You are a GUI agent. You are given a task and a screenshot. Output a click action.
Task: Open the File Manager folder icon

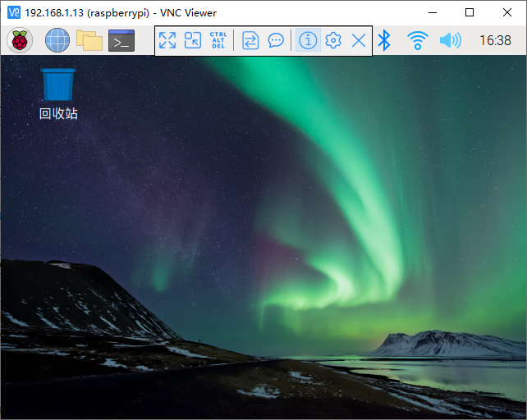89,40
